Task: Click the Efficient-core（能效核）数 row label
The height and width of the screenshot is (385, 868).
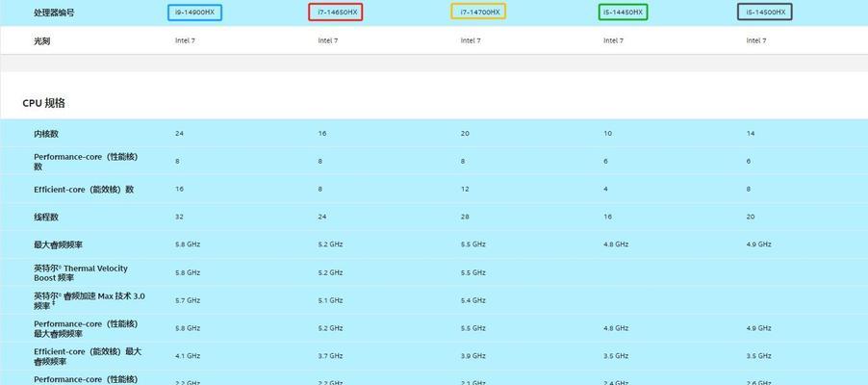Action: click(84, 190)
